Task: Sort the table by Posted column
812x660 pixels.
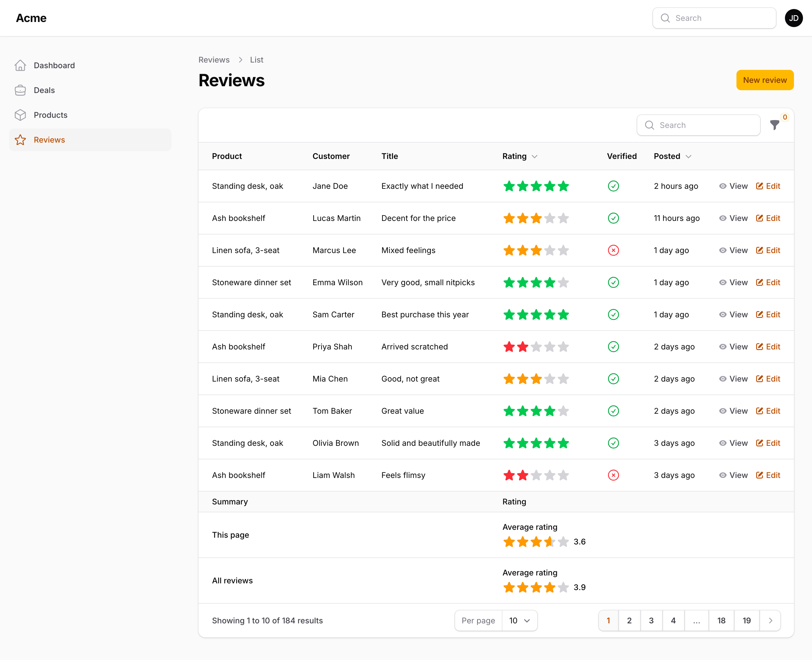Action: pos(672,156)
